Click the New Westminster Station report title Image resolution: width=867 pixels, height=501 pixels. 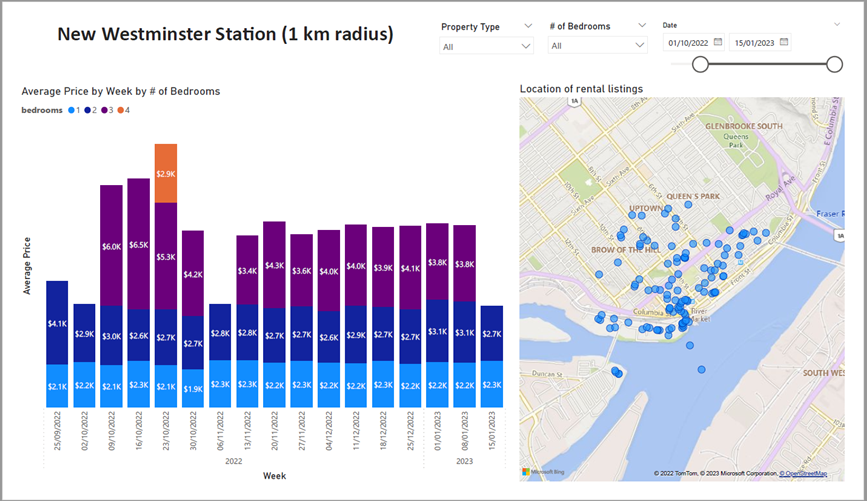point(225,34)
